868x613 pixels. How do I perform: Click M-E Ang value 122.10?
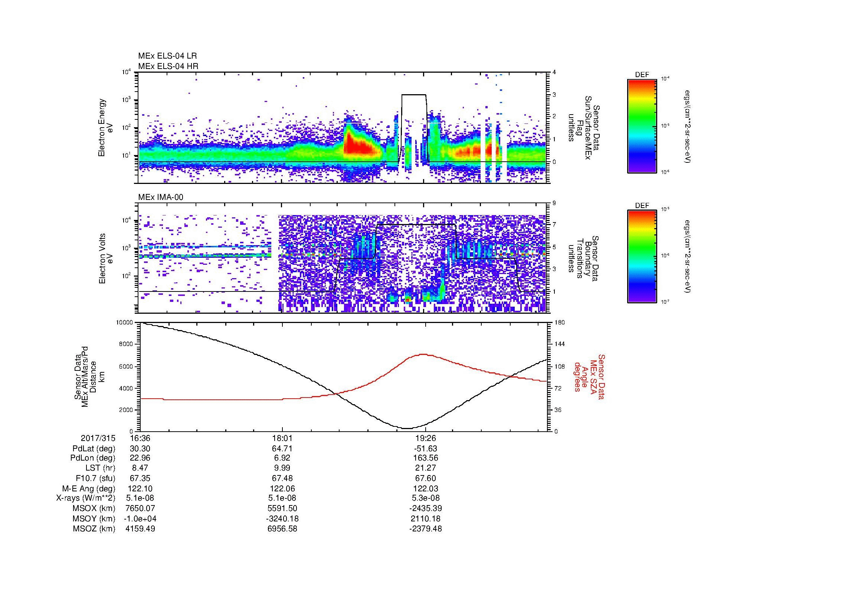[x=140, y=488]
